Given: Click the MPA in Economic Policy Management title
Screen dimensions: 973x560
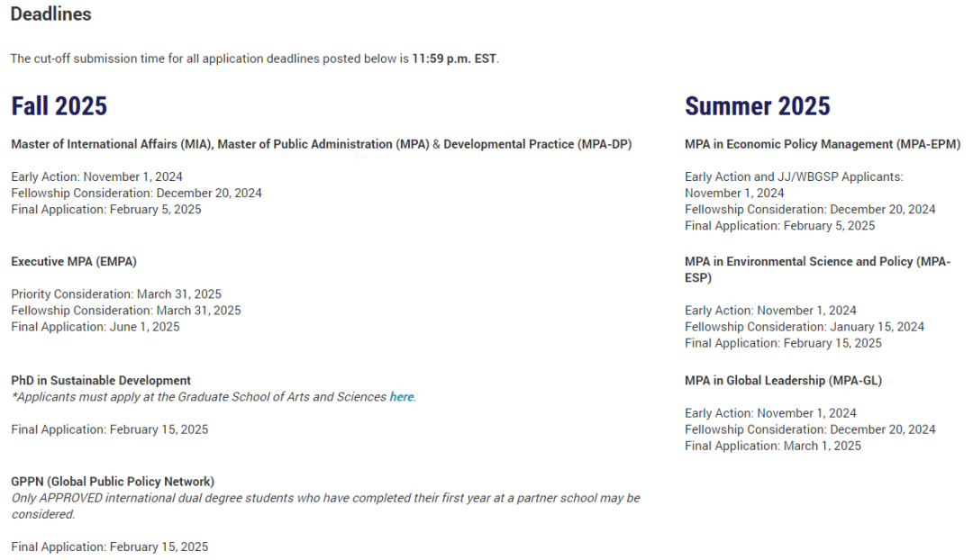Looking at the screenshot, I should 823,144.
